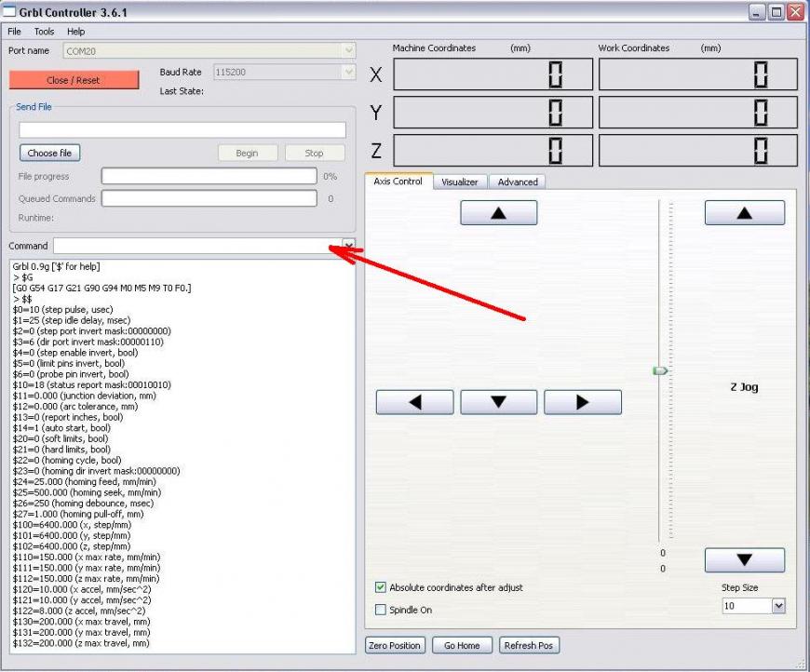Click the console line "Grbl 0.9g ['$' for help]"
Screen dimensions: 810x672
pyautogui.click(x=56, y=266)
